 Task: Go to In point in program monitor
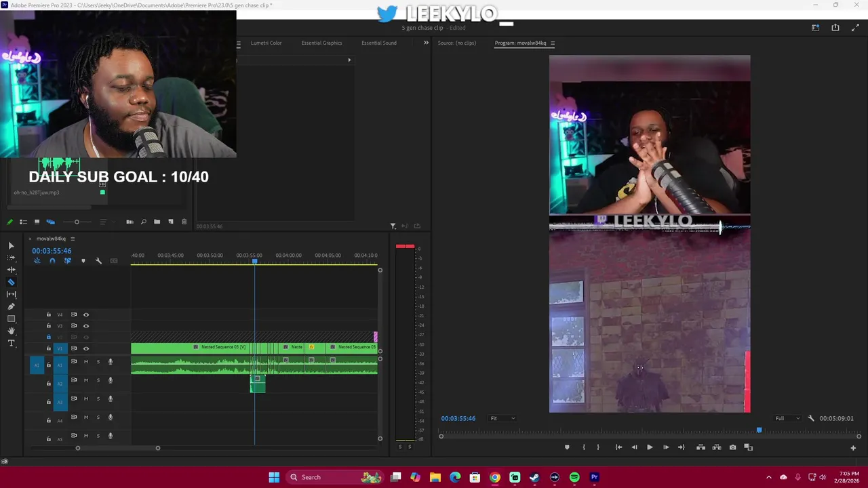coord(618,447)
